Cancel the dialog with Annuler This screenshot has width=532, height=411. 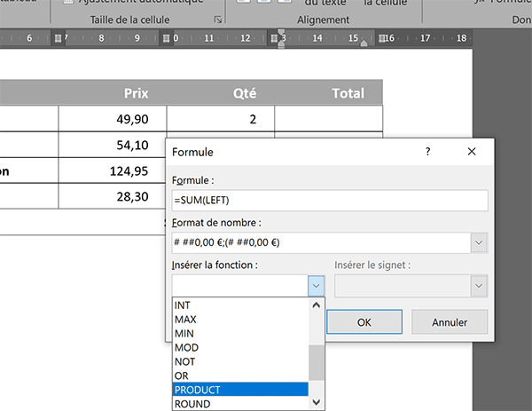pyautogui.click(x=450, y=322)
